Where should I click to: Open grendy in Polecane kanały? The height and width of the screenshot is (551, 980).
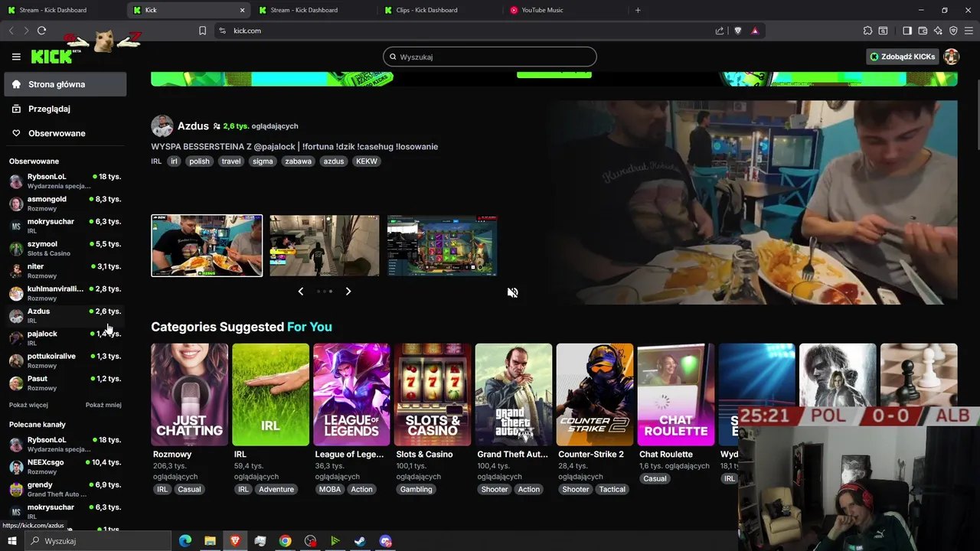click(65, 489)
